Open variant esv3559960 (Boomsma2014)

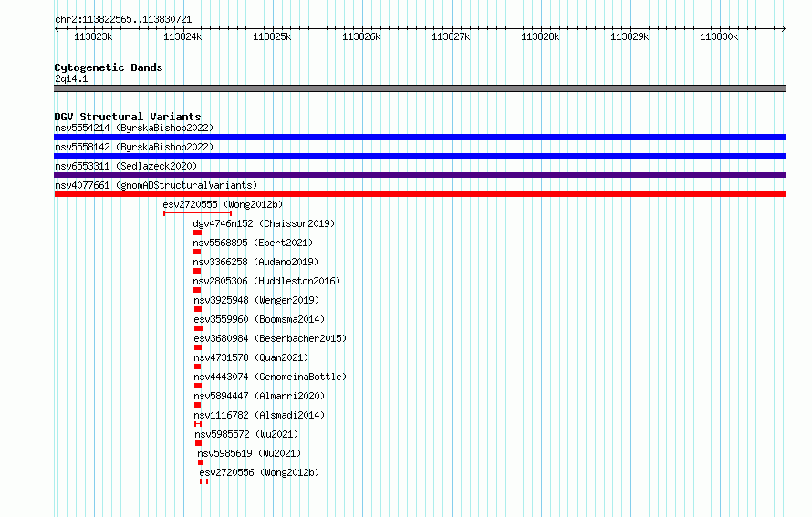click(259, 319)
